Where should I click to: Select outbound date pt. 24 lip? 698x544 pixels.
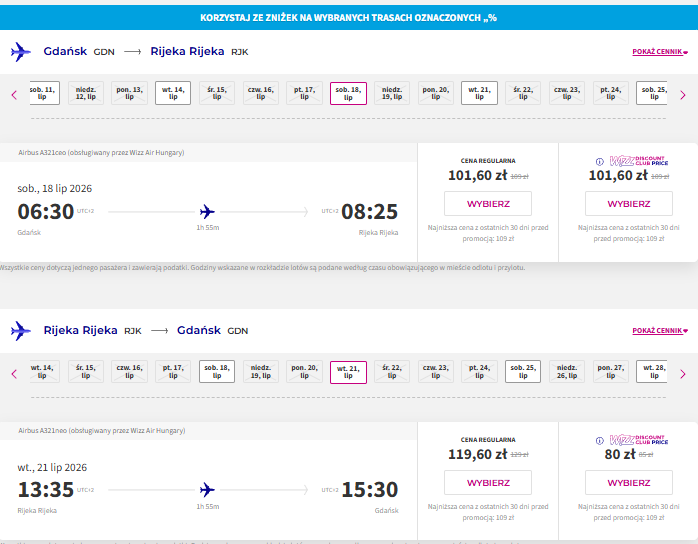coord(610,93)
